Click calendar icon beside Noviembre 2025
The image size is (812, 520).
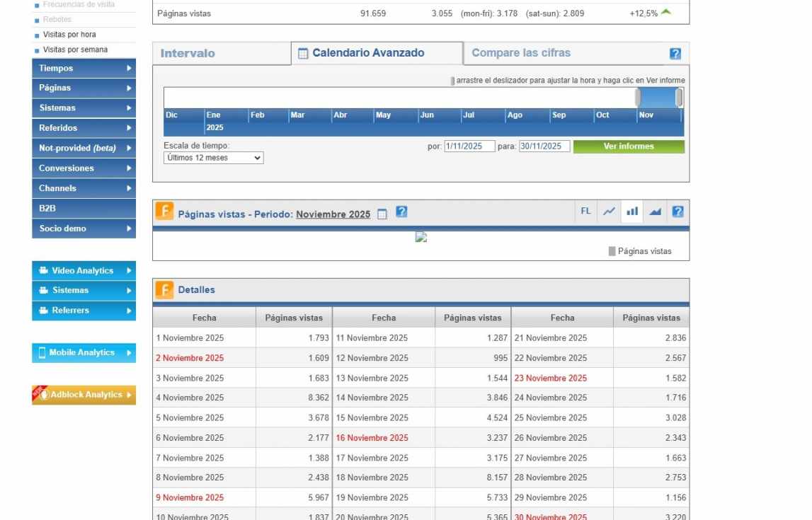pos(382,214)
